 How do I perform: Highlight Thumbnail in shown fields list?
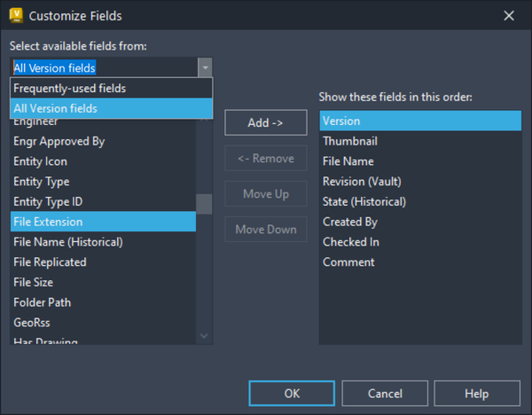[349, 141]
